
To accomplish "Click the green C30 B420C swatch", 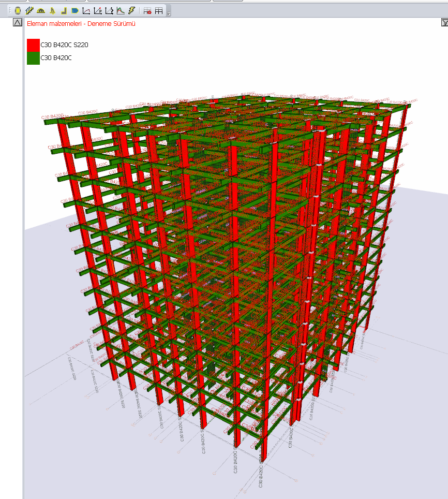I will coord(33,58).
